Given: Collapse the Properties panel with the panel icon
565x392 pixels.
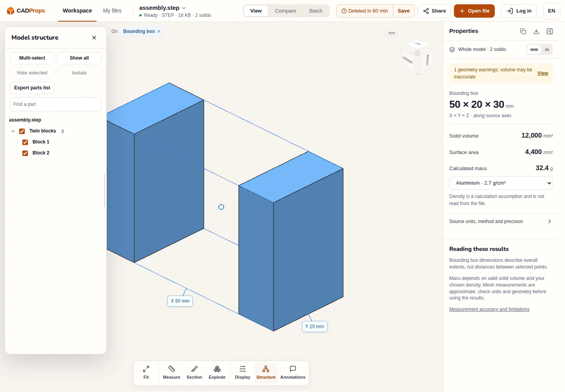Looking at the screenshot, I should coord(550,31).
